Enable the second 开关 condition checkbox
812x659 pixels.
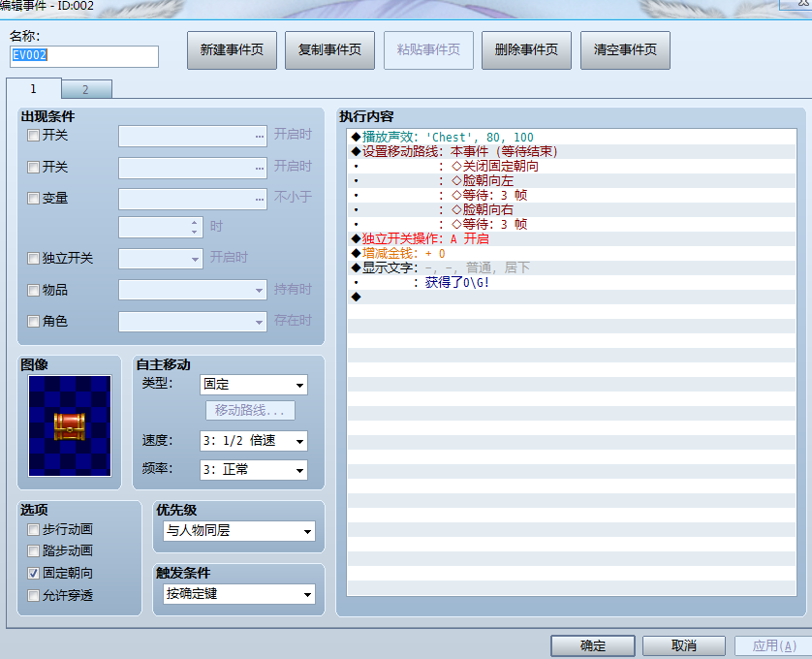33,167
